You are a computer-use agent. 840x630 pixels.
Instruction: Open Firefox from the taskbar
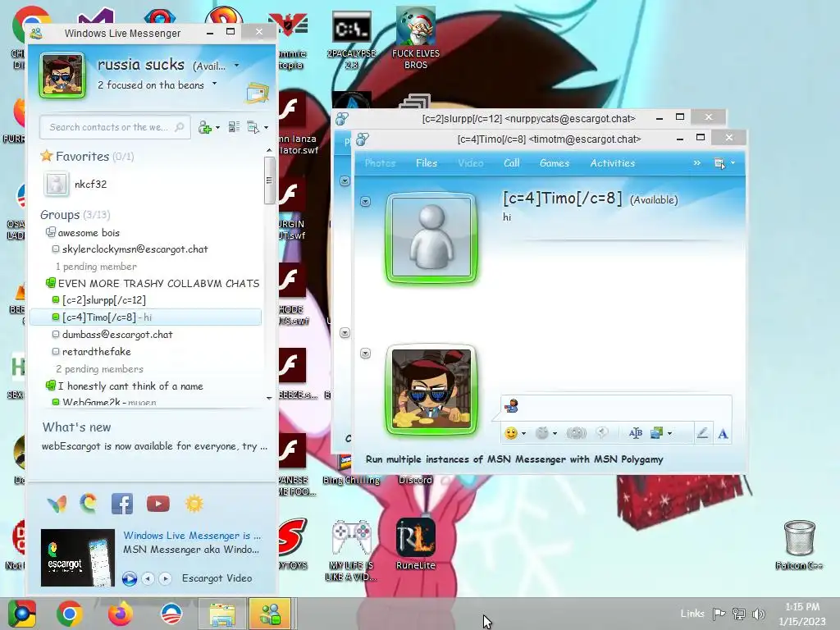121,614
